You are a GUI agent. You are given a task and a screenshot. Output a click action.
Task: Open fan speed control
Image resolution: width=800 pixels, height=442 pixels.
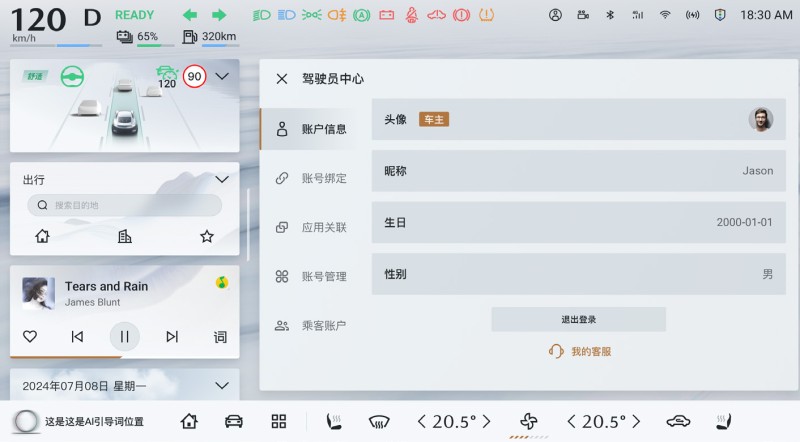click(529, 421)
